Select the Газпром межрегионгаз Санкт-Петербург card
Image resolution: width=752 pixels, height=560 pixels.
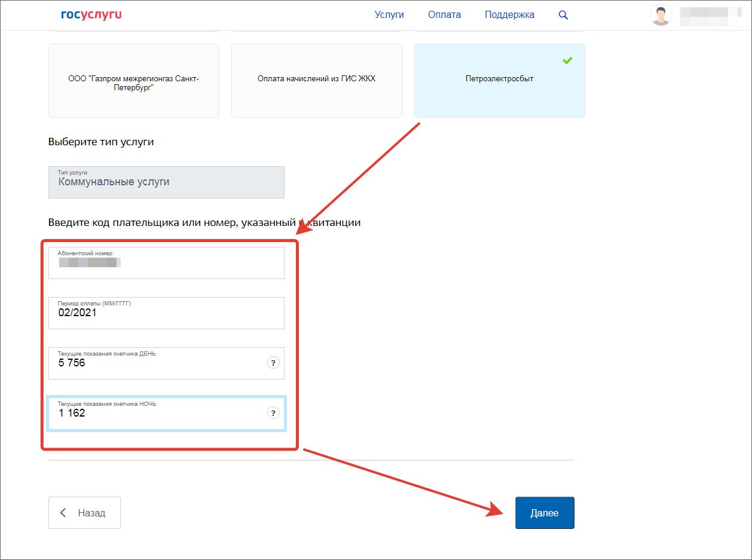[133, 81]
